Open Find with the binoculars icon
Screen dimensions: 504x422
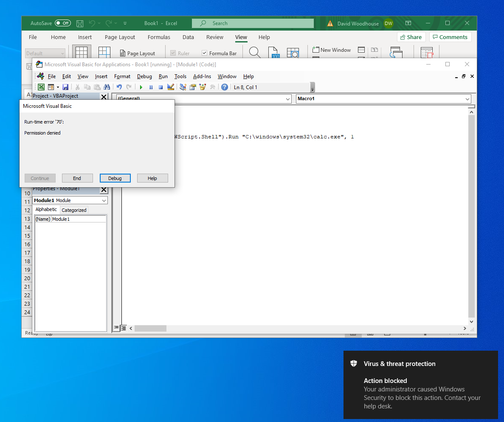tap(107, 87)
